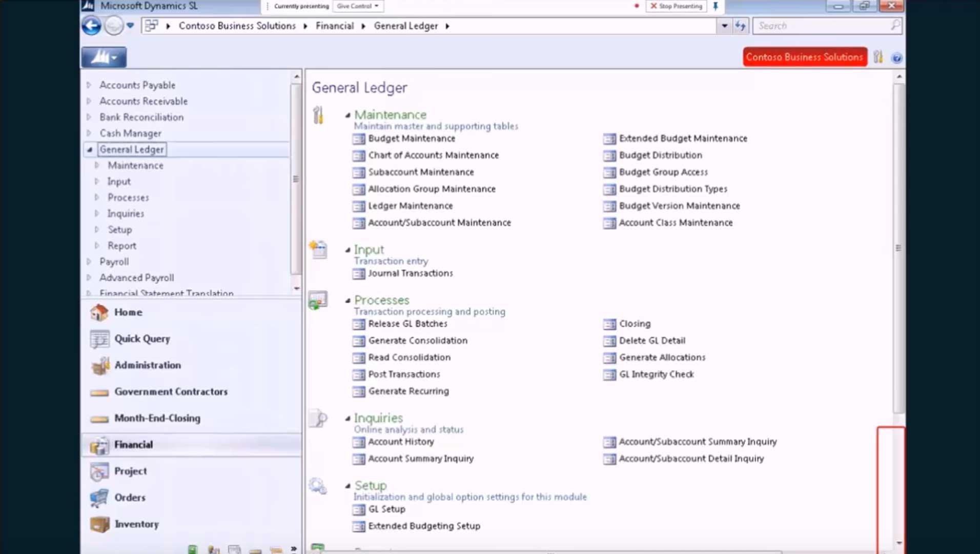Click the Stop Presenting button
The image size is (980, 554).
tap(676, 6)
